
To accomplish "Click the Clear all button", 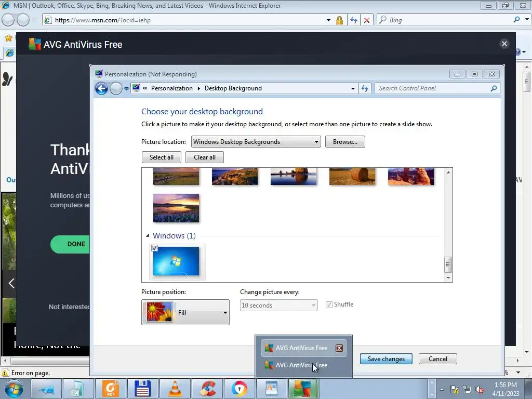I will 205,157.
